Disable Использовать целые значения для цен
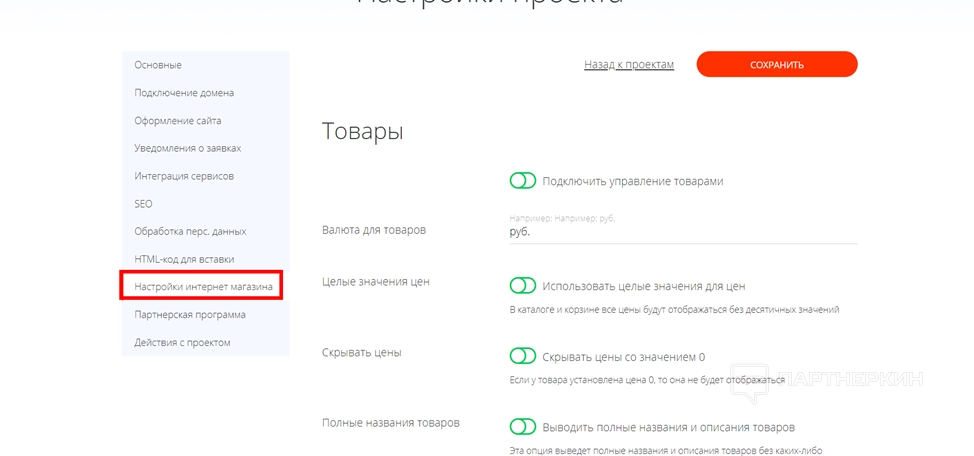This screenshot has height=456, width=974. click(x=523, y=286)
